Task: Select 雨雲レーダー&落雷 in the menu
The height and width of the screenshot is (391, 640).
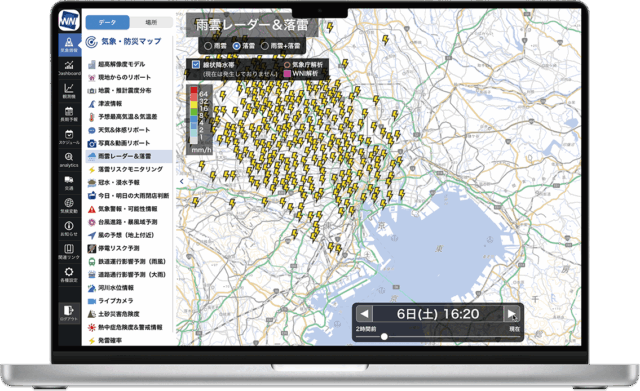Action: [x=129, y=156]
